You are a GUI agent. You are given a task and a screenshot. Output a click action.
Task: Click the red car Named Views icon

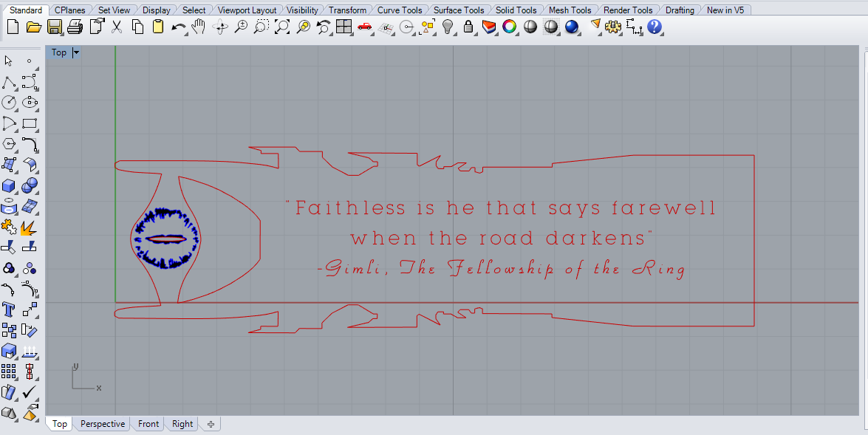click(365, 27)
